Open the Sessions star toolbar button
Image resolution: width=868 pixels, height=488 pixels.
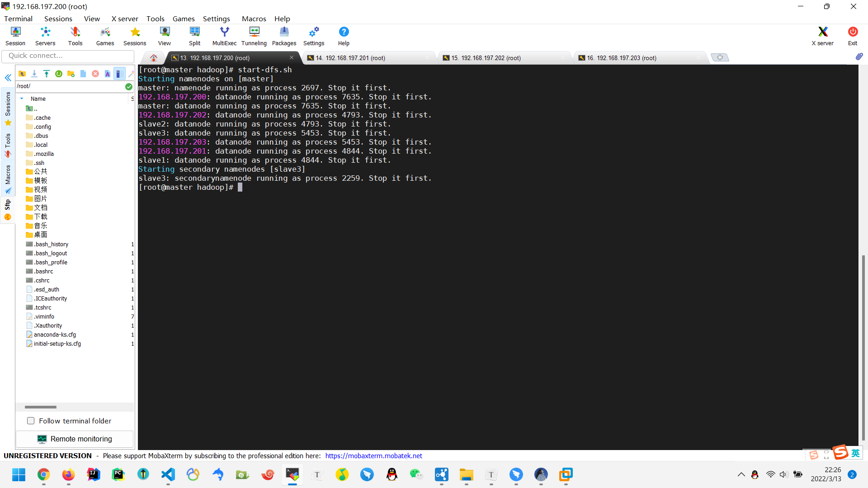tap(135, 36)
